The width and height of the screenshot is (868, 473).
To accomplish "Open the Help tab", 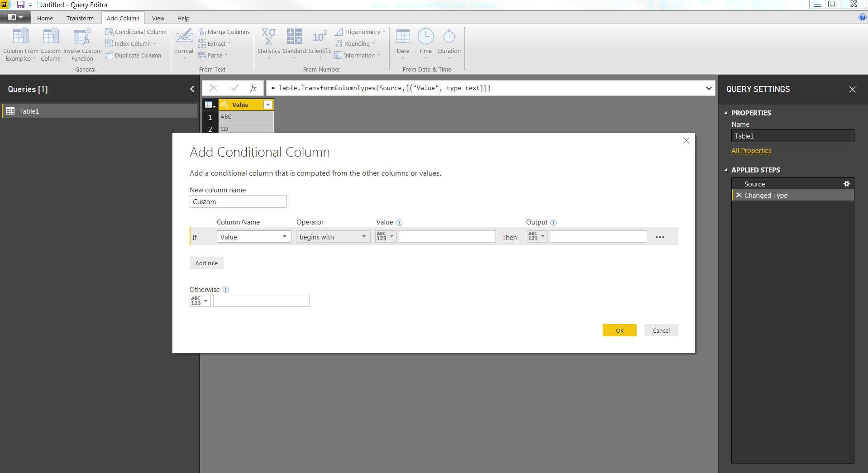I will click(183, 18).
